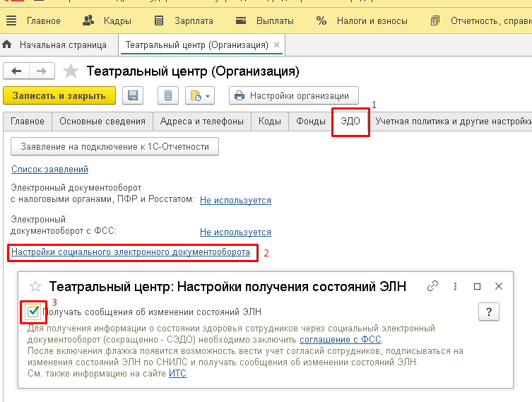Viewport: 532px width, 402px height.
Task: Star the Театральный центр organization page
Action: click(x=71, y=71)
